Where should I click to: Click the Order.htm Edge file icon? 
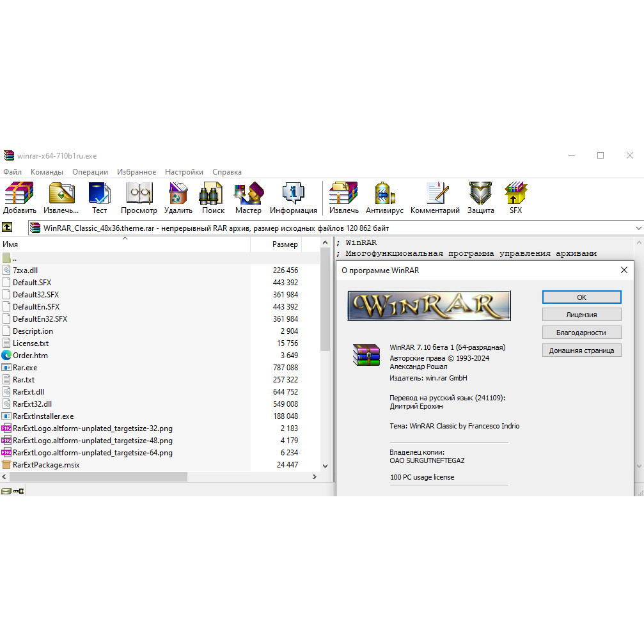click(6, 356)
